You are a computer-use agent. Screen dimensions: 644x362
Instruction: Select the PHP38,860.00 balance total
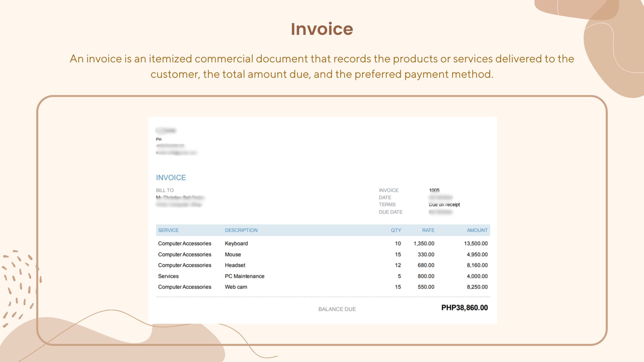[x=464, y=308]
